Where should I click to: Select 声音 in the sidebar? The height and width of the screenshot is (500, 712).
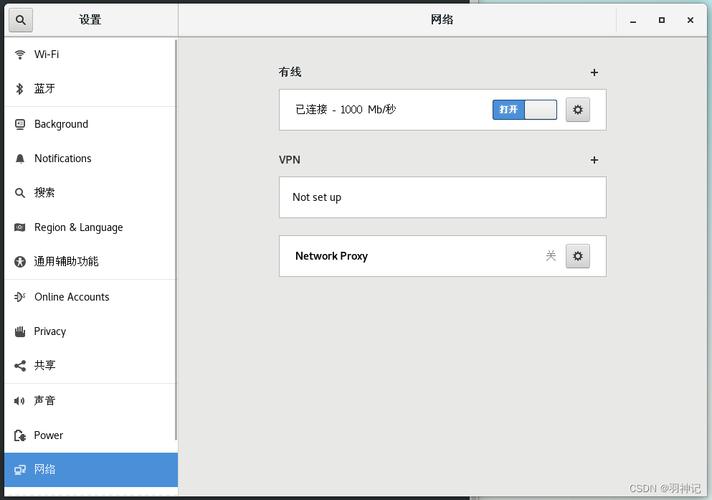[90, 401]
